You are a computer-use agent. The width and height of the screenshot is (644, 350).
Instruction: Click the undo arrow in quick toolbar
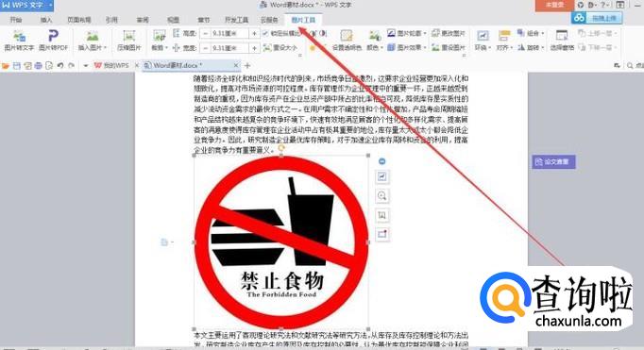click(x=60, y=65)
